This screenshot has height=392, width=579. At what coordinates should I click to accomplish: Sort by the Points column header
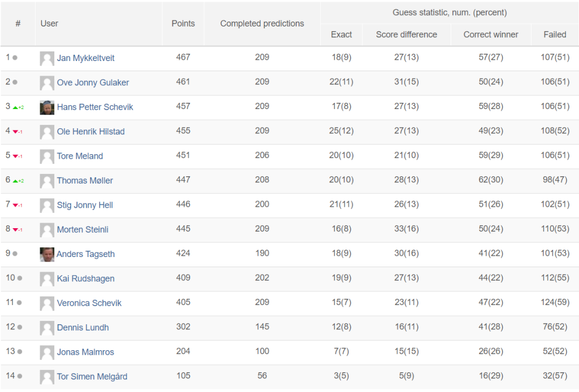(x=183, y=24)
